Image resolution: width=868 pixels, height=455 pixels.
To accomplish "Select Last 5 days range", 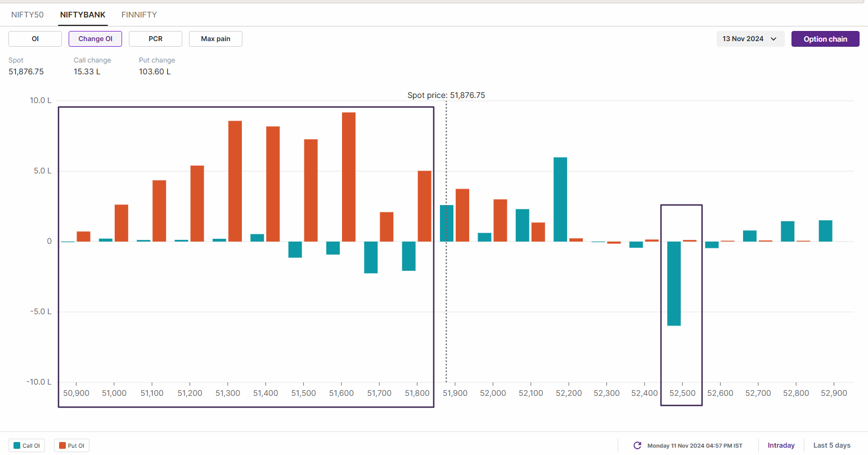I will [831, 445].
